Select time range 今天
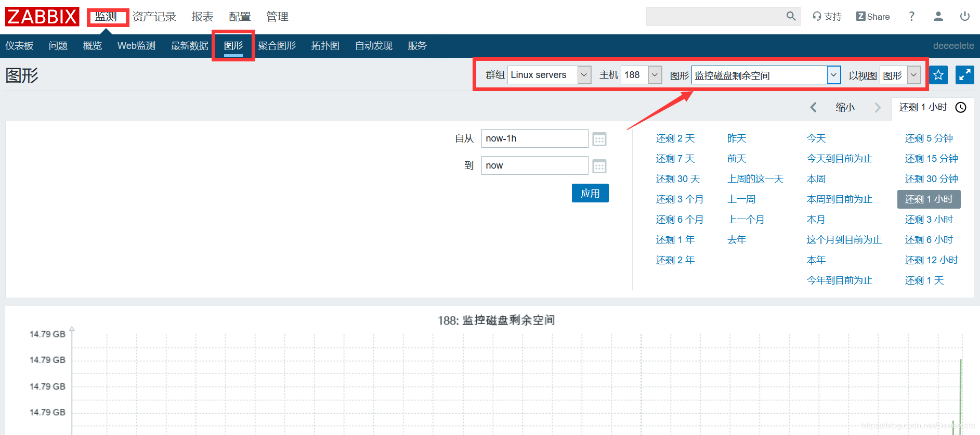 (x=816, y=138)
